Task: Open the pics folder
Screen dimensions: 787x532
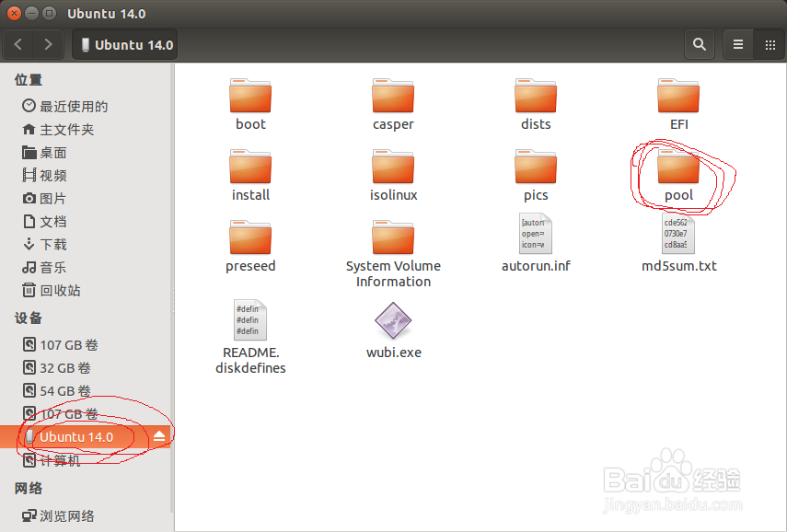Action: [x=536, y=175]
